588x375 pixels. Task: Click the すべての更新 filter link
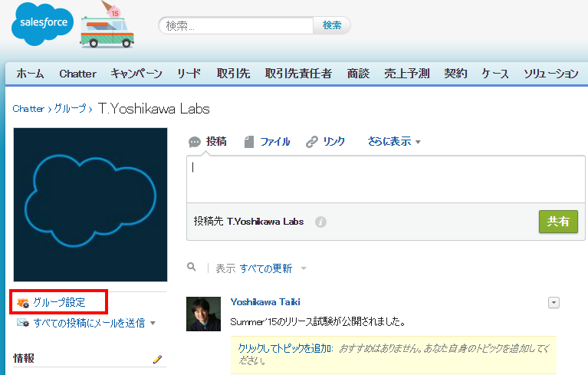[266, 268]
